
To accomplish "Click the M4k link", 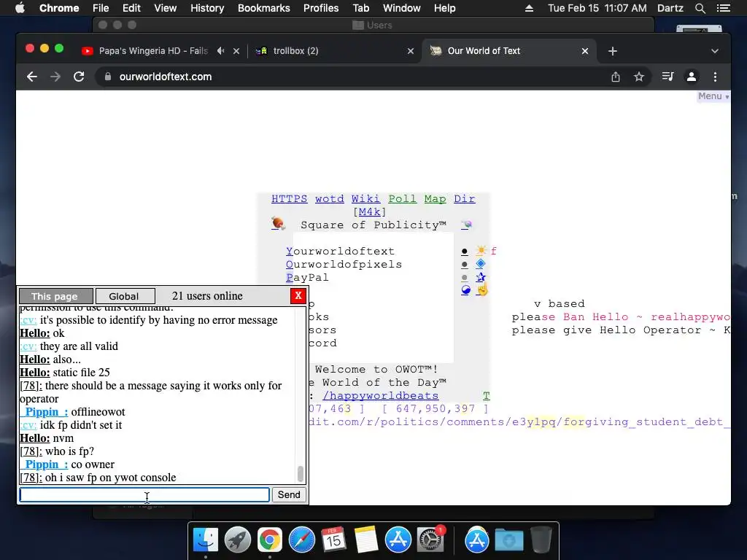I will coord(369,212).
